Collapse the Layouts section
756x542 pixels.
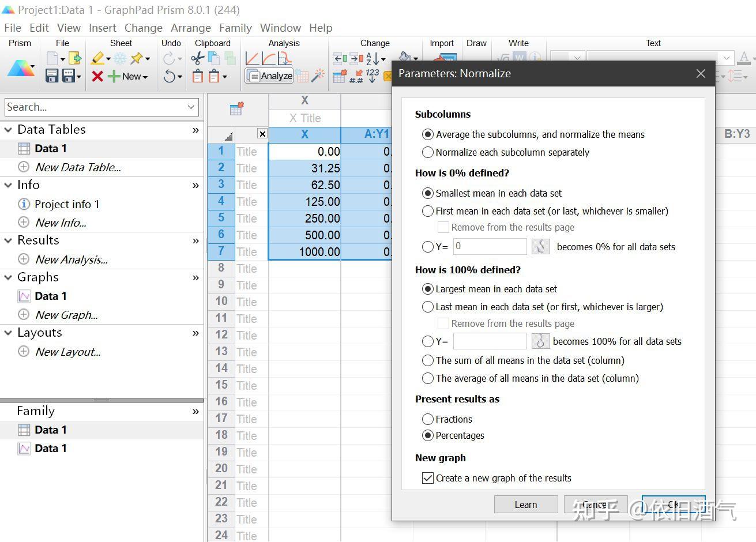pos(8,333)
